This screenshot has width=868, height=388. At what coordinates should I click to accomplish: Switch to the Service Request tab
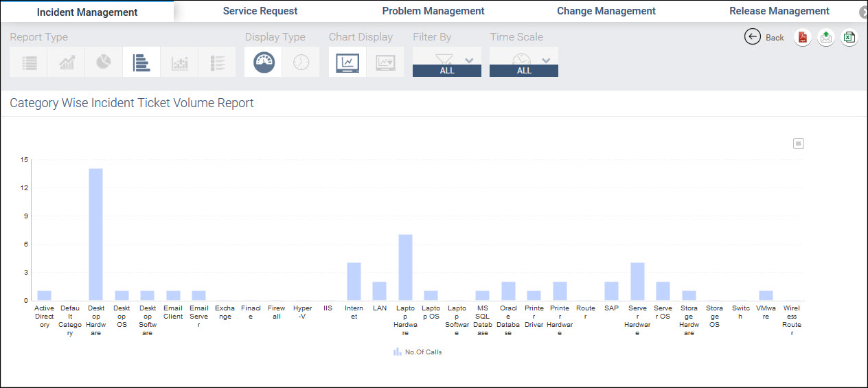(260, 11)
